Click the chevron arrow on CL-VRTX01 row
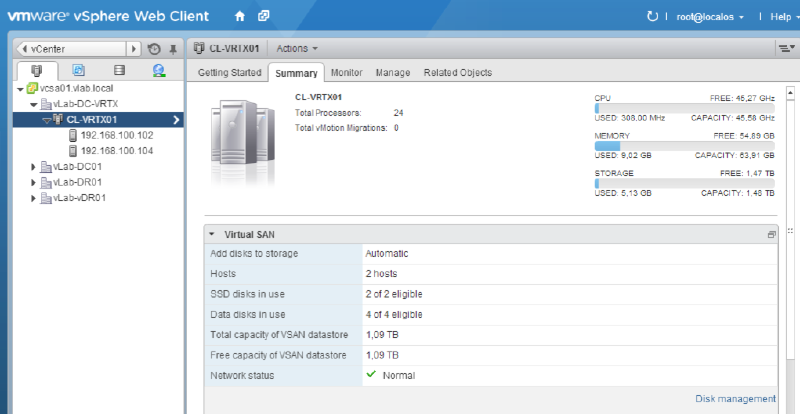Viewport: 800px width, 414px height. pyautogui.click(x=177, y=120)
